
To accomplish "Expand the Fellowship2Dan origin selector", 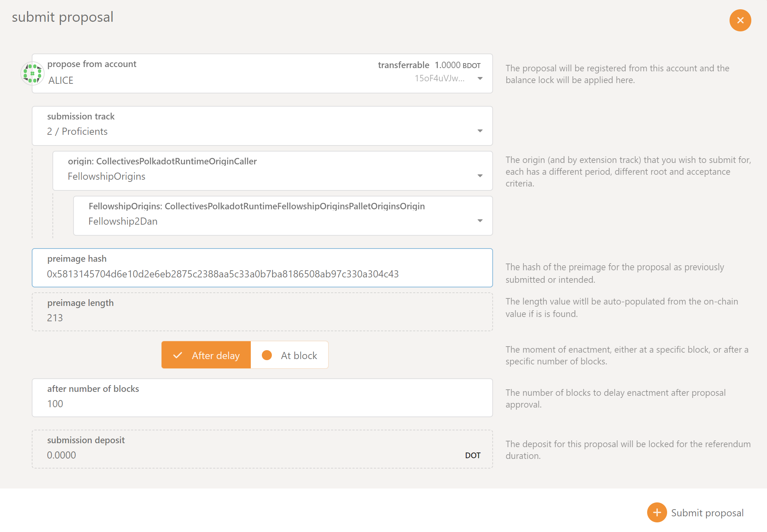I will (480, 221).
